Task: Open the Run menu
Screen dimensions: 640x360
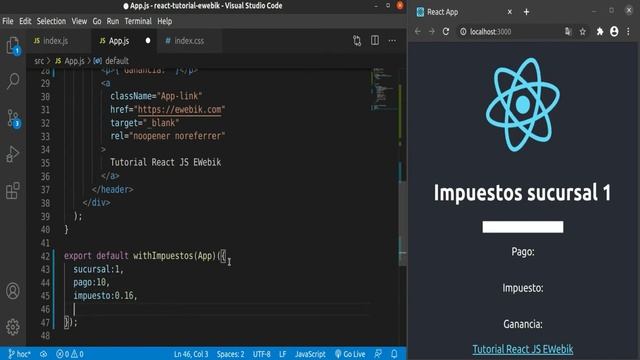Action: [113, 21]
